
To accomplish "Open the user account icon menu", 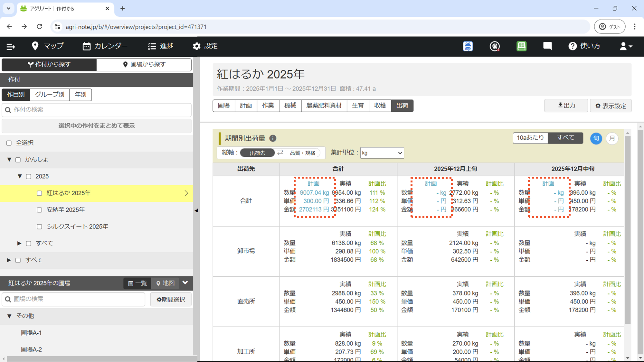I will pos(626,46).
